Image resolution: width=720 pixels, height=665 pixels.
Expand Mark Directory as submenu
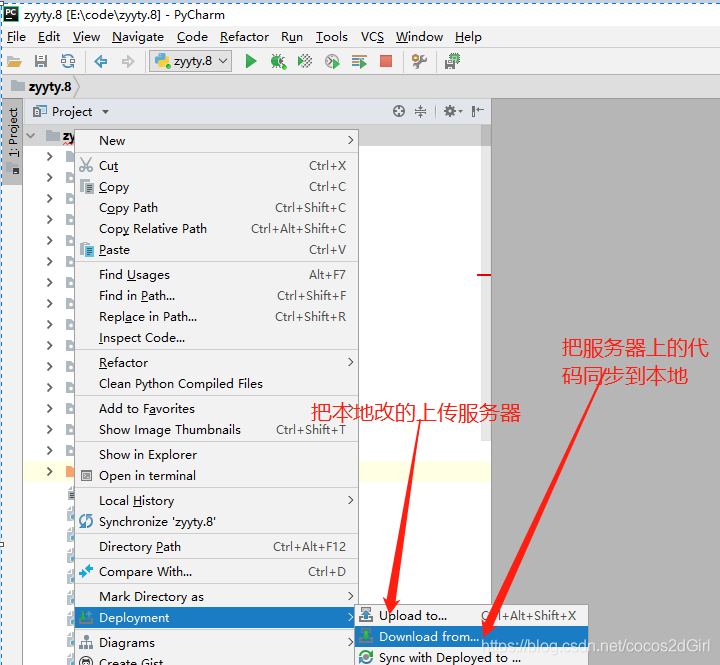tap(216, 597)
